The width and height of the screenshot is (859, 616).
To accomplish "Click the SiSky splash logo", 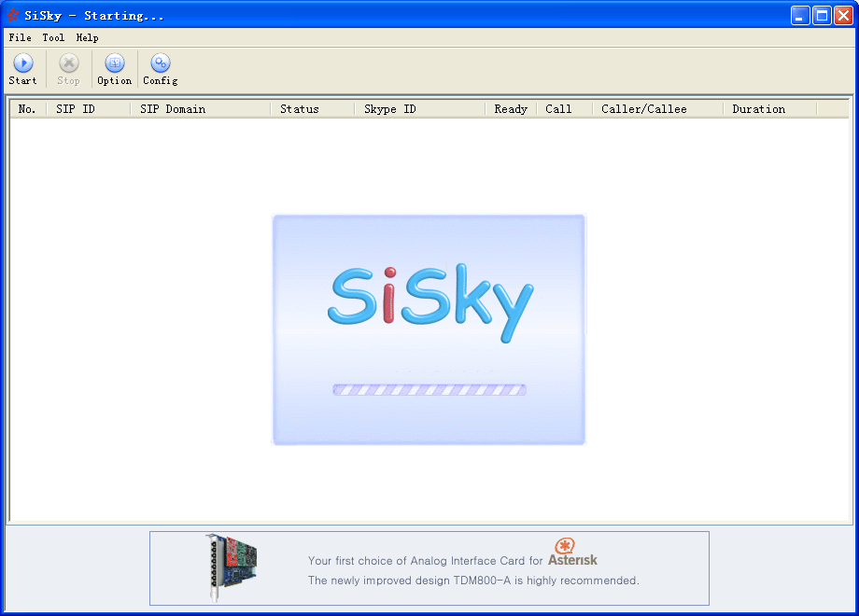I will 430,301.
